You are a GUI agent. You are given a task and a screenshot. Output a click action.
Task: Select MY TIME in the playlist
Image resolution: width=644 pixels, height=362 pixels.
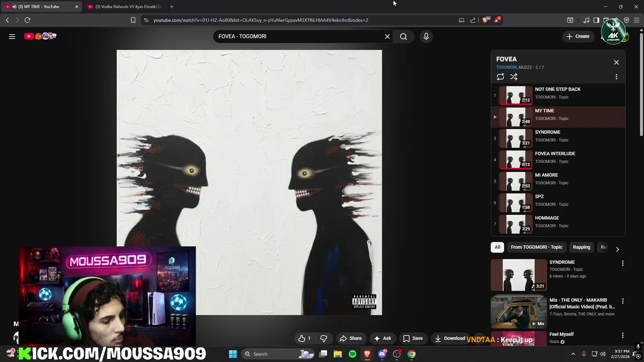[558, 116]
